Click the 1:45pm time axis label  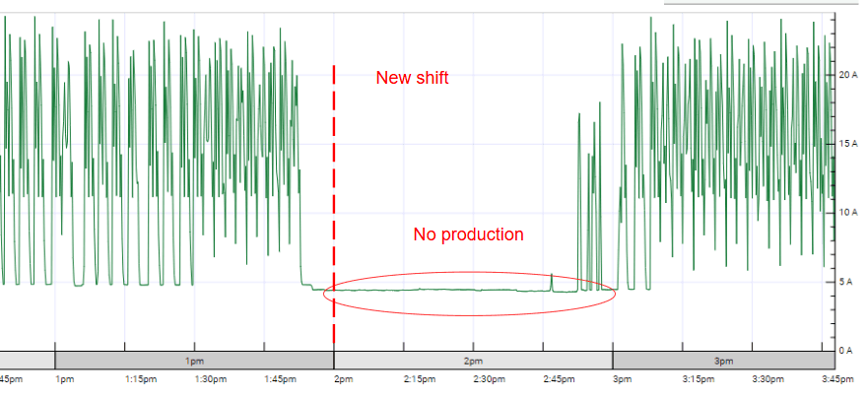tap(281, 379)
